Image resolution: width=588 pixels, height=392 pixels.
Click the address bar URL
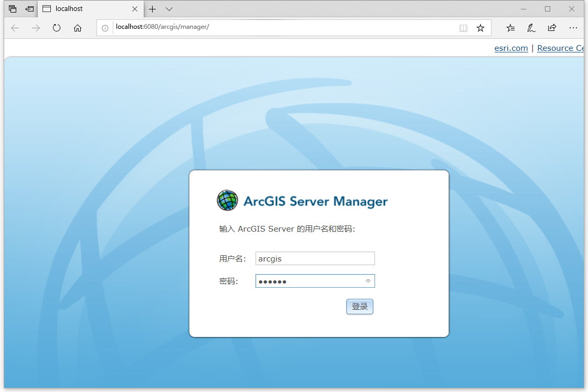[163, 27]
